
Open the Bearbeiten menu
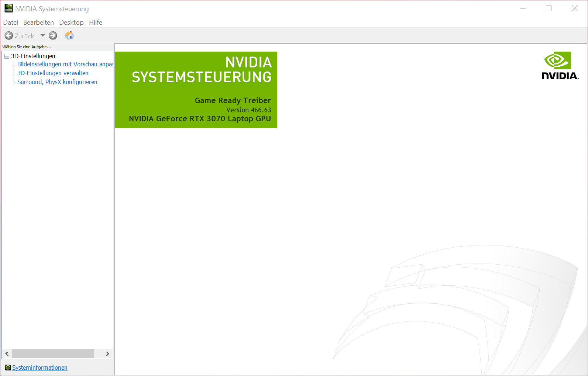pos(38,22)
